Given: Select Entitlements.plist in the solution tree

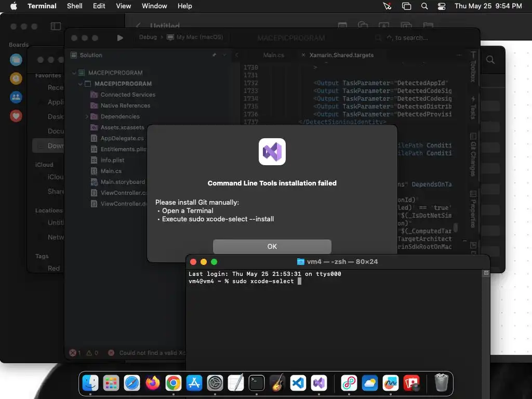Looking at the screenshot, I should [123, 149].
